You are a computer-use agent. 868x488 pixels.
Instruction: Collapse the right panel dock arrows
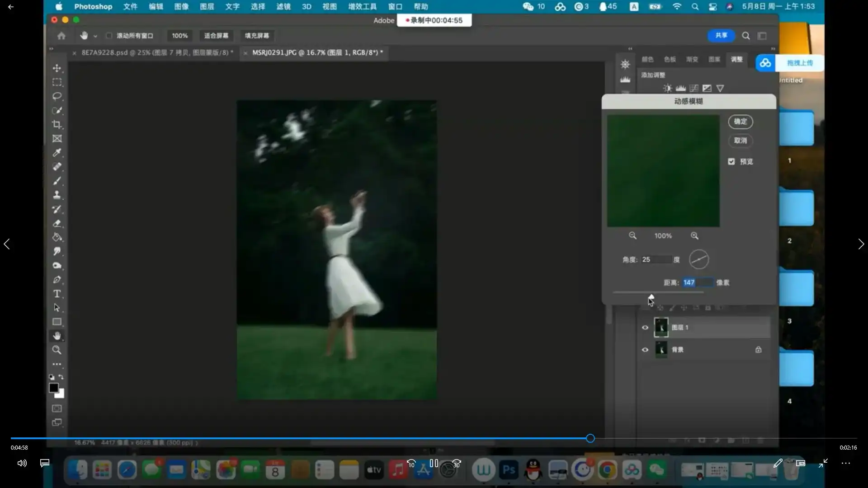coord(773,48)
